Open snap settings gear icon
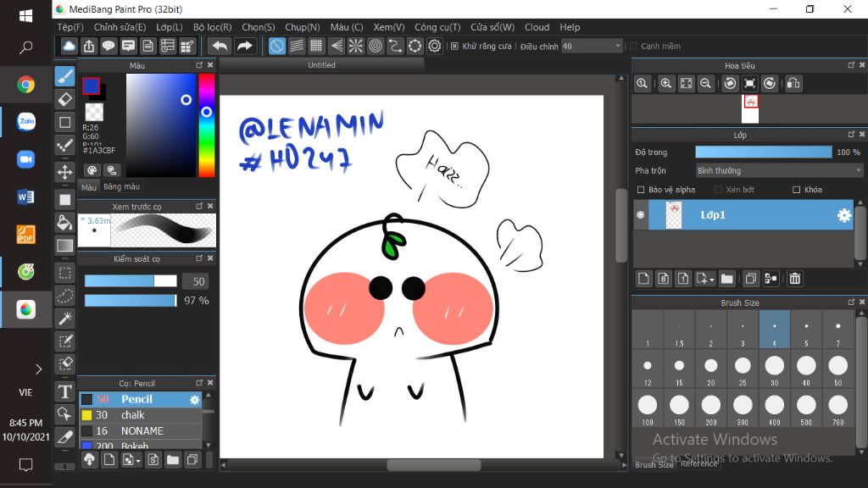The height and width of the screenshot is (488, 868). 435,46
